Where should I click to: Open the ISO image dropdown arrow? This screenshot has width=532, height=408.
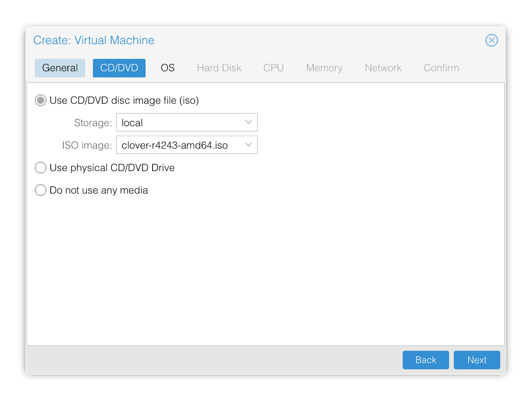coord(249,145)
